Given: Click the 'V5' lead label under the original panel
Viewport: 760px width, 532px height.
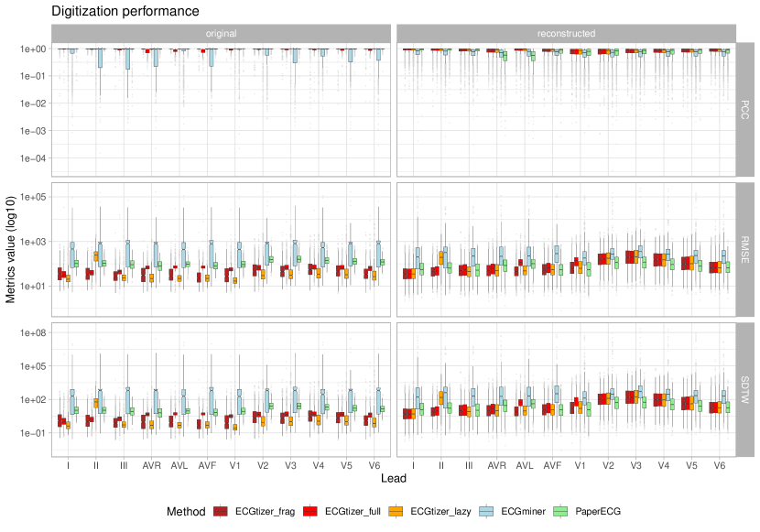Looking at the screenshot, I should click(346, 466).
